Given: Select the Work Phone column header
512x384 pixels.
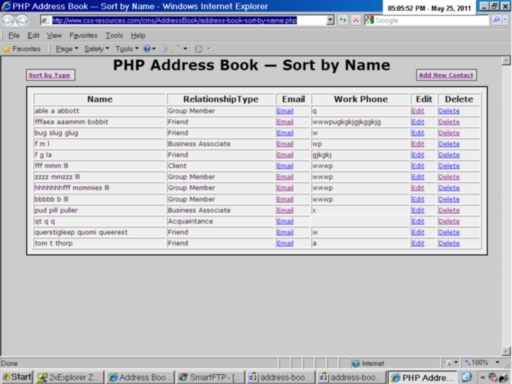Looking at the screenshot, I should pyautogui.click(x=361, y=99).
